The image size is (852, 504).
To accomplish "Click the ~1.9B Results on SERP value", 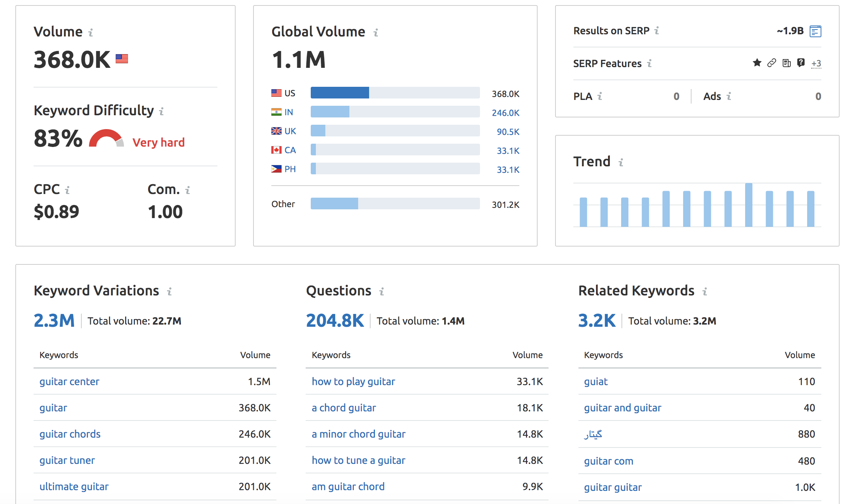I will coord(790,31).
